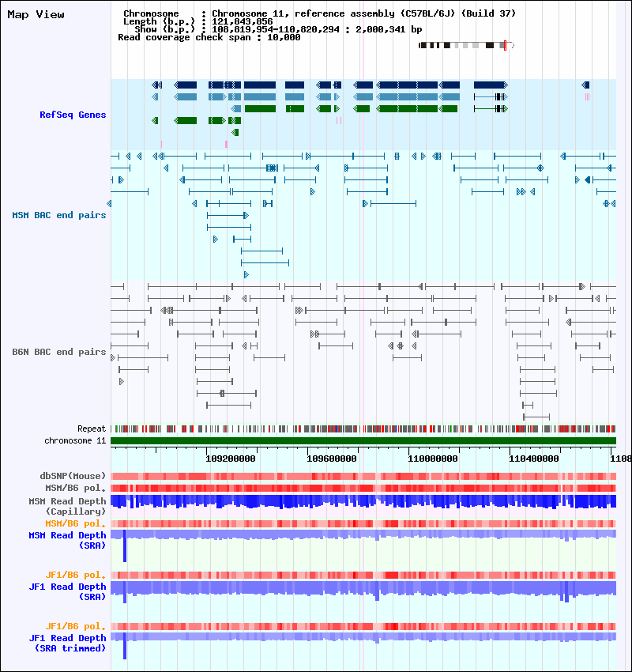The width and height of the screenshot is (632, 672).
Task: Click the chromosome ideogram's red position marker
Action: pos(506,45)
